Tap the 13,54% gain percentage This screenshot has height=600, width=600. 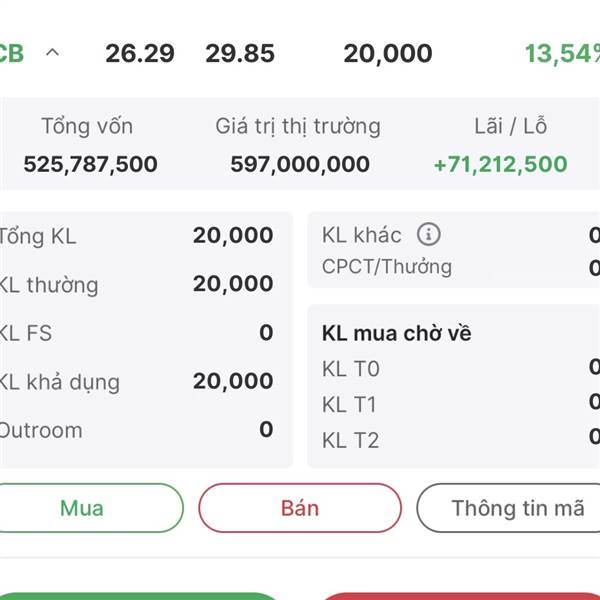(x=562, y=53)
